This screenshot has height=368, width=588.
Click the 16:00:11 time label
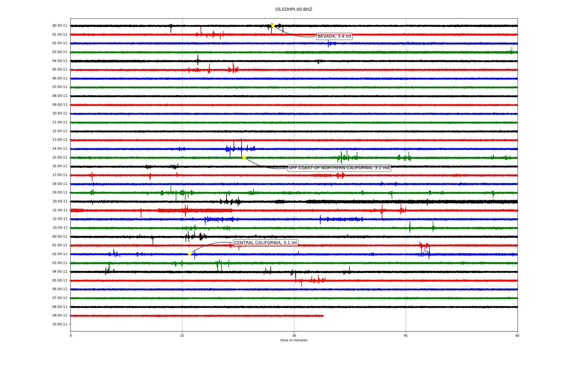click(60, 166)
